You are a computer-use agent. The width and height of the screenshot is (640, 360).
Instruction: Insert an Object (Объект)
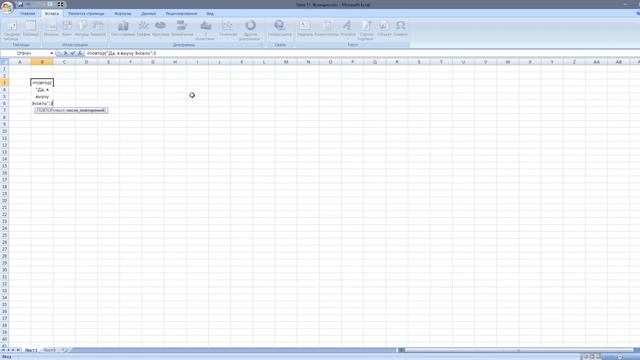[384, 29]
